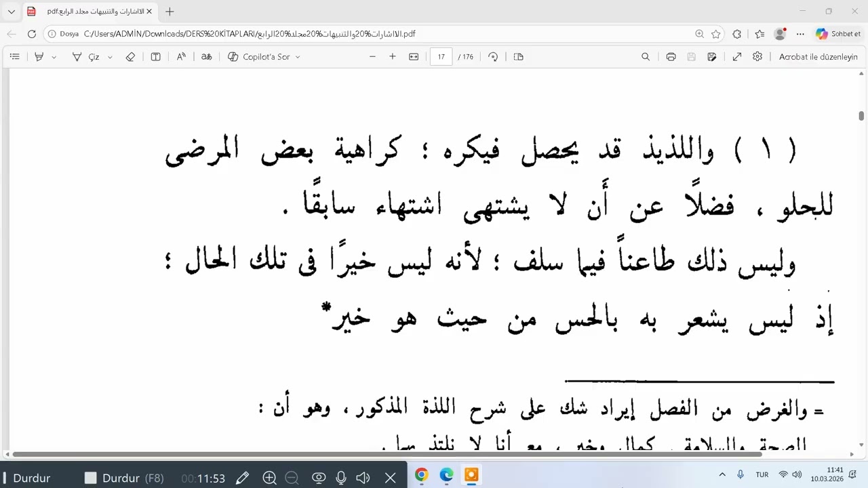Image resolution: width=868 pixels, height=488 pixels.
Task: Click the save icon in PDF toolbar
Action: [x=691, y=57]
